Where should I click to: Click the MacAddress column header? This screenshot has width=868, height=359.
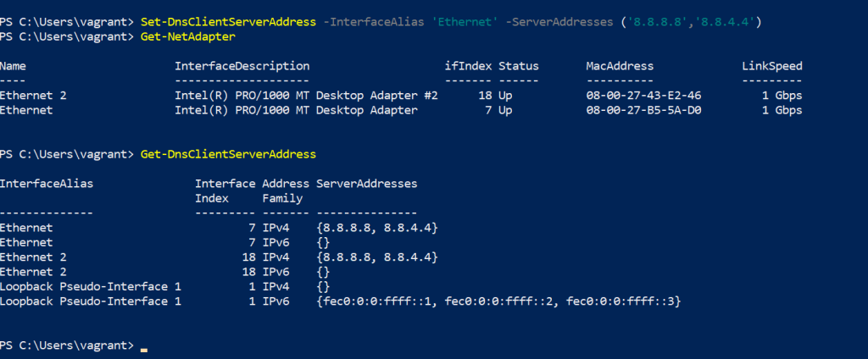coord(620,66)
